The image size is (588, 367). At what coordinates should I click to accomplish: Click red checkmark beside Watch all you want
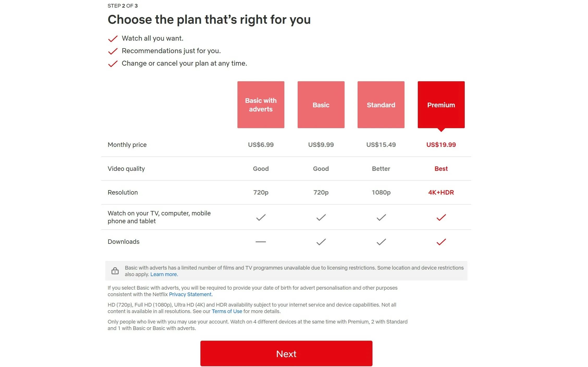pos(113,39)
